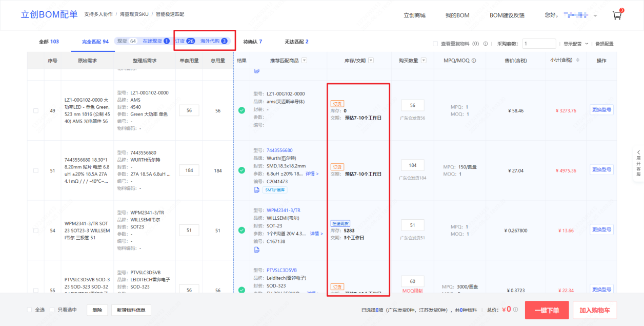Click the datasheet icon under WPM2341-3/TR
The width and height of the screenshot is (644, 326).
257,250
